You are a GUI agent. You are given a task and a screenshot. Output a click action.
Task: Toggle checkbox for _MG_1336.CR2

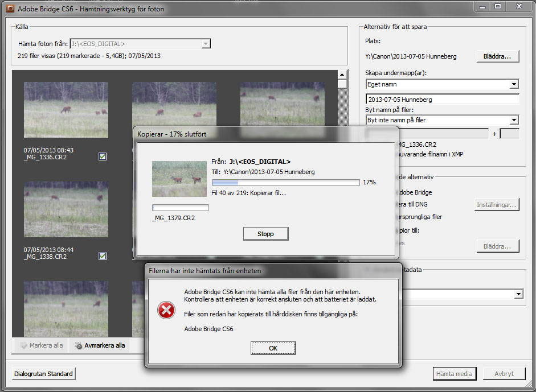point(103,156)
